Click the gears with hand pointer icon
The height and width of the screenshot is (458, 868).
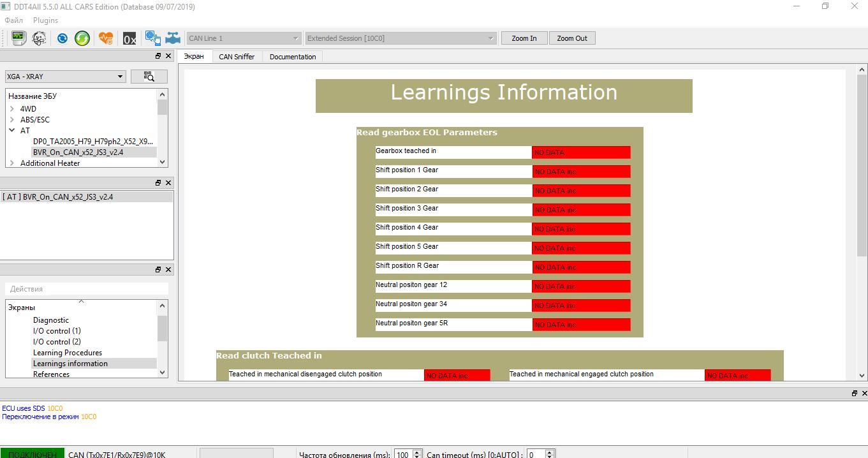[x=152, y=38]
